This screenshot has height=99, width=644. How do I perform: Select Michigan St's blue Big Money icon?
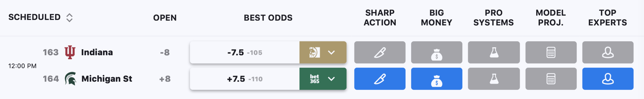tap(436, 79)
